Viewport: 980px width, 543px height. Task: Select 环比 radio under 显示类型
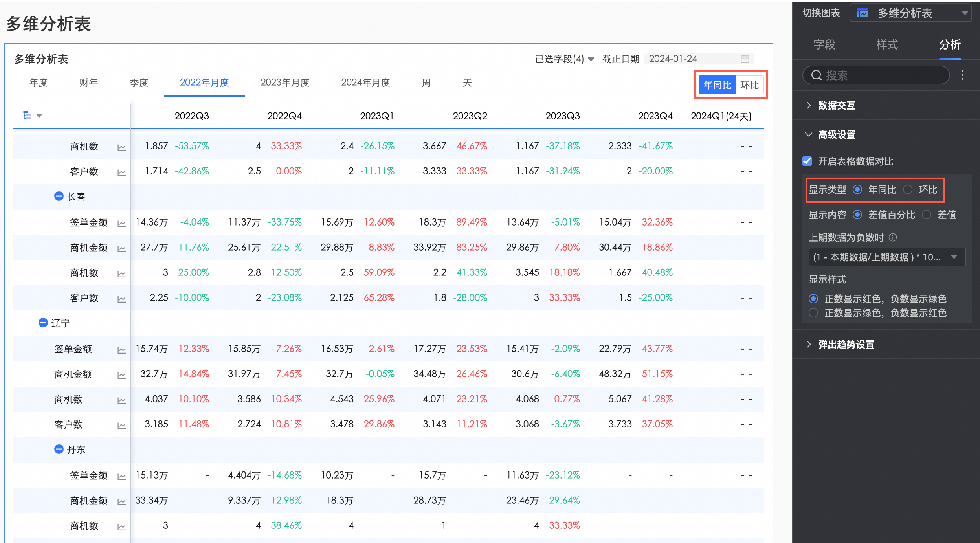[908, 190]
